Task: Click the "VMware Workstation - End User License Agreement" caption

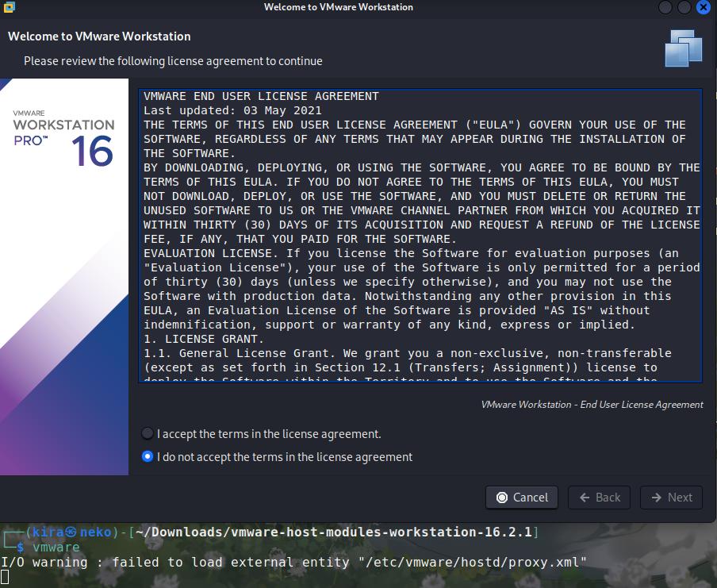Action: pos(592,405)
